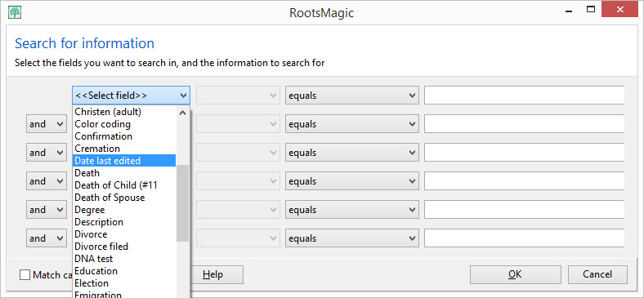The image size is (644, 298).
Task: Select the highlighted Date last edited item
Action: [124, 161]
